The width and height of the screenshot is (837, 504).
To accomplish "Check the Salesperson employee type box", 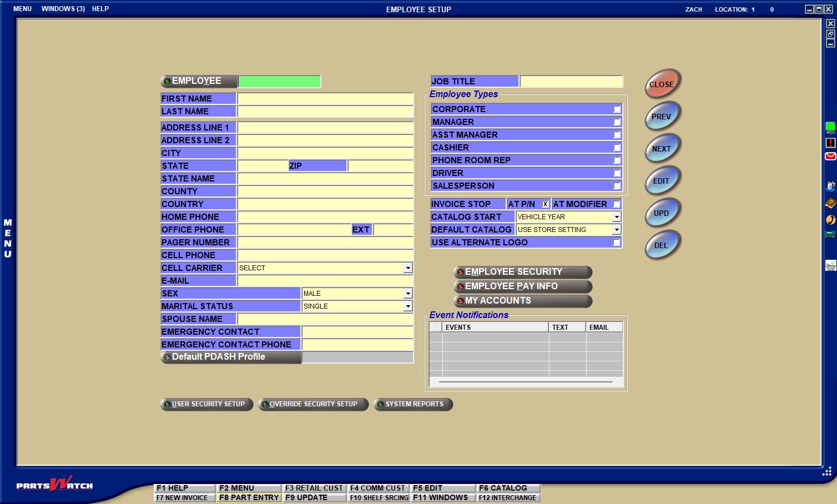I will pyautogui.click(x=617, y=186).
